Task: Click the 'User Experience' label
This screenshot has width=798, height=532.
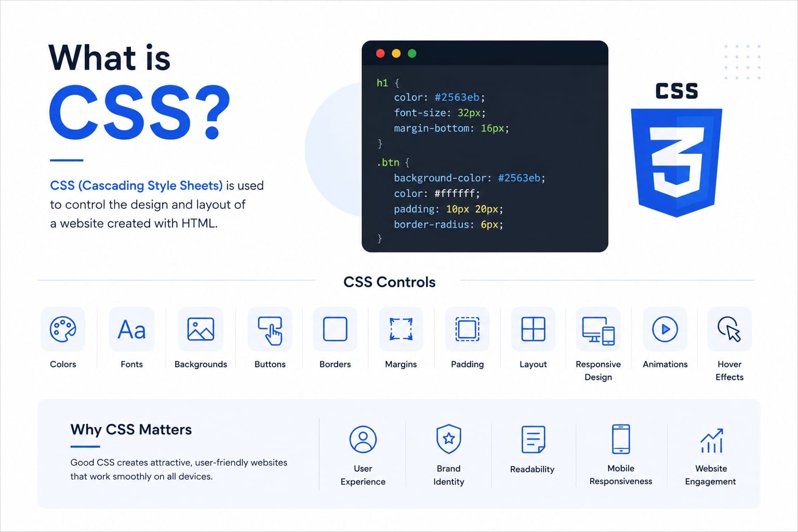Action: tap(363, 475)
